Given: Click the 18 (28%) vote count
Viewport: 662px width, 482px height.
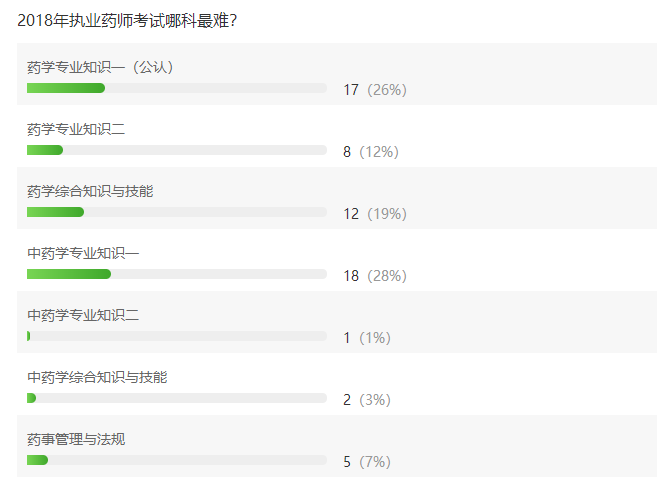Looking at the screenshot, I should coord(375,276).
